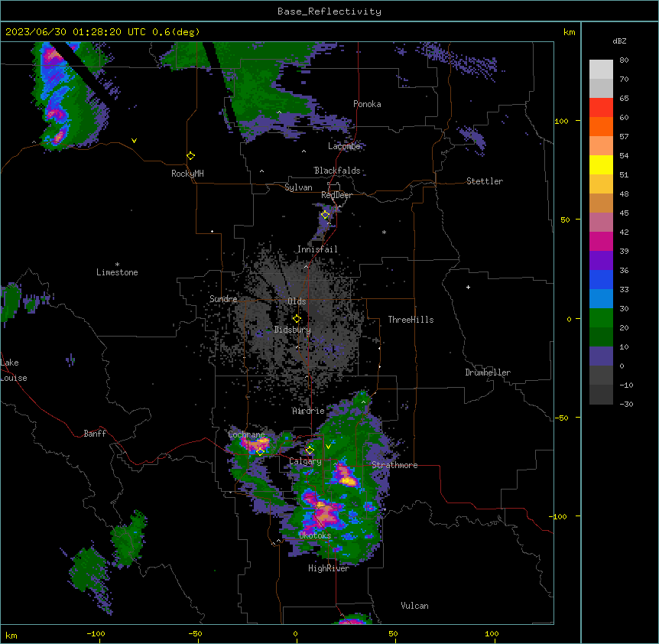Select the Lake Louise label
659x644 pixels.
tap(14, 370)
